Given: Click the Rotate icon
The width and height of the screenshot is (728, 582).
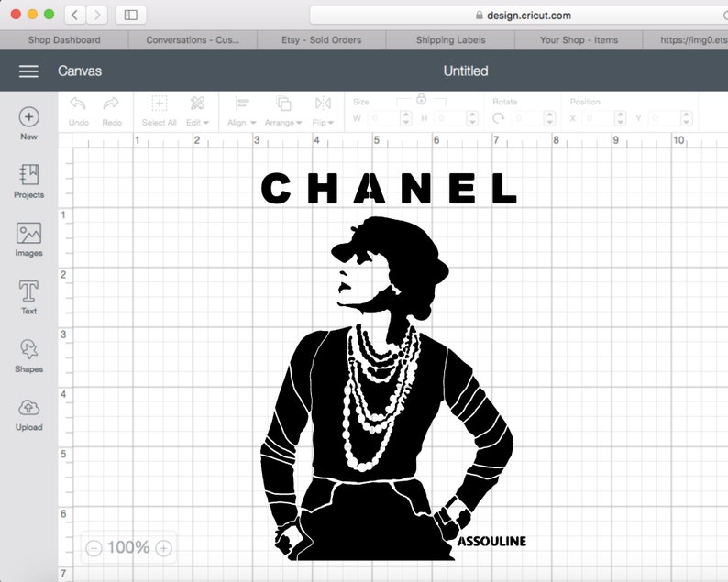Looking at the screenshot, I should (x=498, y=118).
